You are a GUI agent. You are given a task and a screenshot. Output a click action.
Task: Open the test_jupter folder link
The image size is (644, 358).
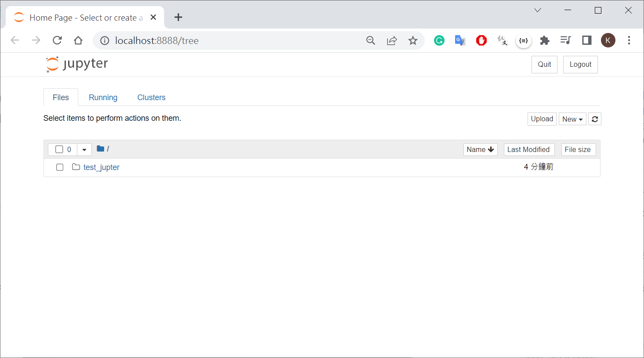101,167
